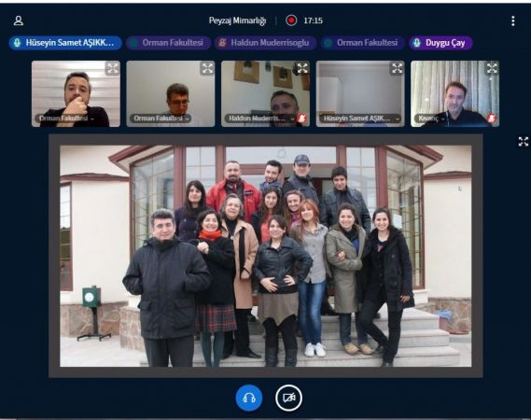Toggle the users list panel icon

[x=19, y=21]
